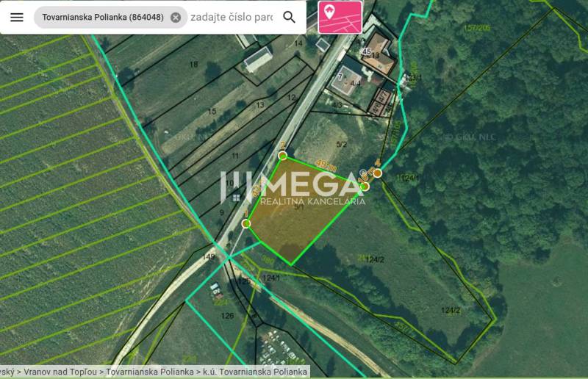Click measurement point 1 marker
Image resolution: width=588 pixels, height=379 pixels.
pyautogui.click(x=246, y=224)
